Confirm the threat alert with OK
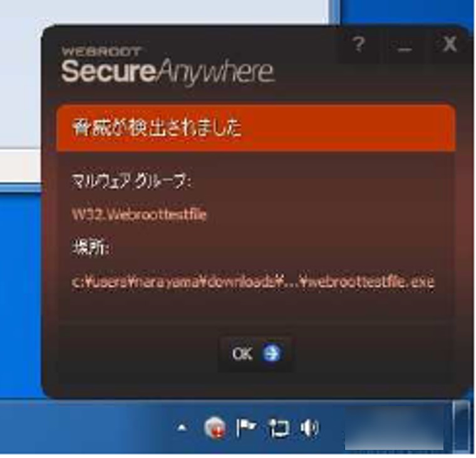This screenshot has width=476, height=458. click(x=256, y=353)
